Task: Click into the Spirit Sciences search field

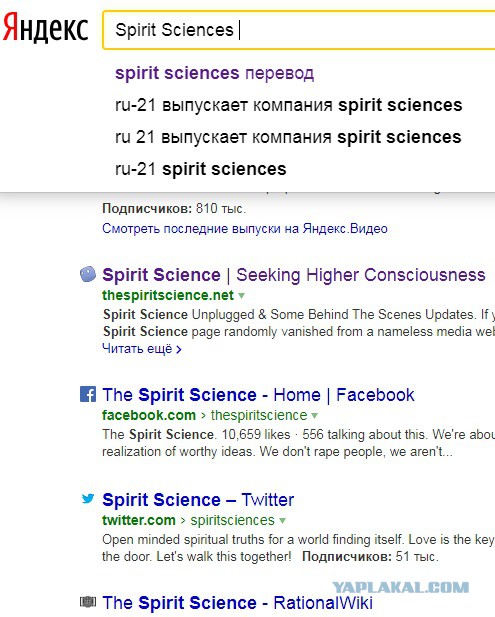Action: [299, 30]
